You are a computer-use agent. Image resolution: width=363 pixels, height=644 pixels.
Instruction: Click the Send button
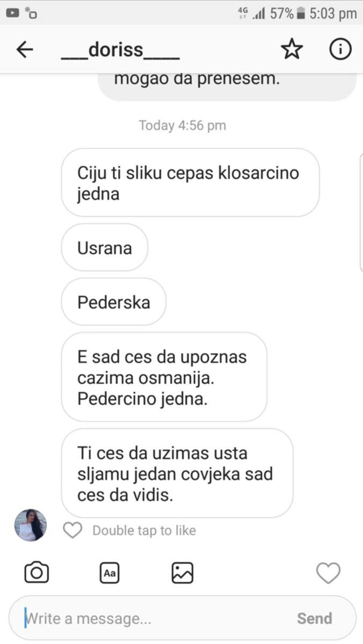315,618
